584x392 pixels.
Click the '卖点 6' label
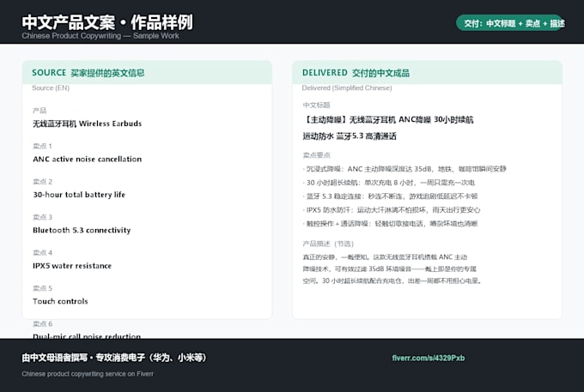pyautogui.click(x=42, y=323)
